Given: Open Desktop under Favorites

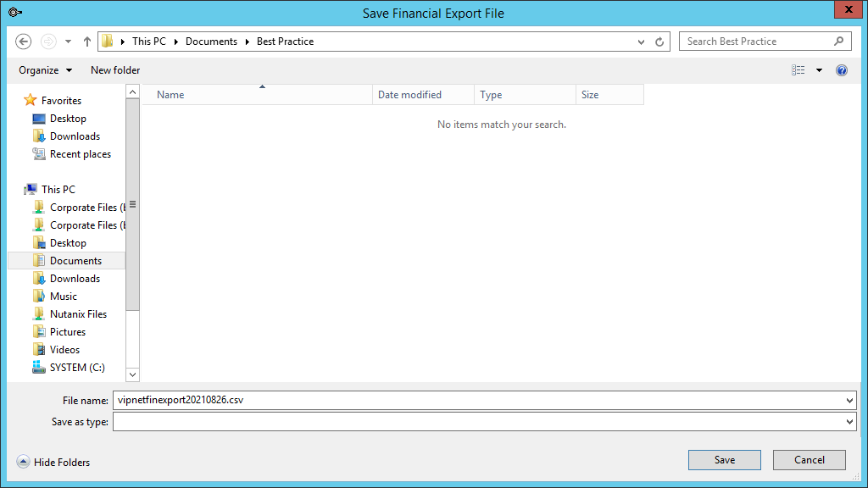Looking at the screenshot, I should (x=68, y=119).
